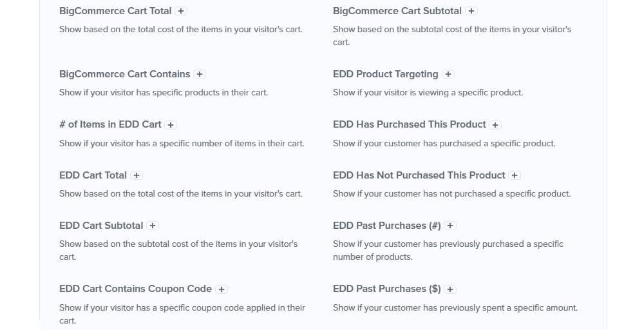
Task: Click the # of Items in EDD Cart heading
Action: pos(110,124)
